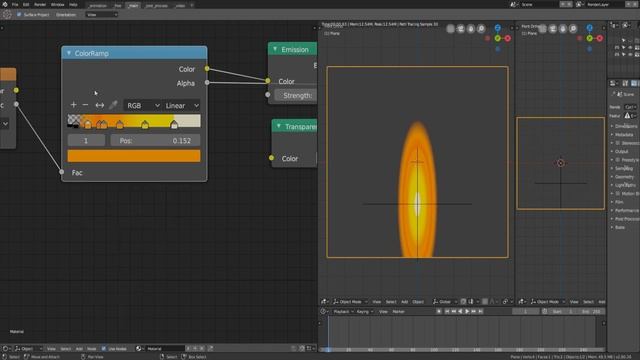Toggle the Surface Project checkbox

point(19,14)
